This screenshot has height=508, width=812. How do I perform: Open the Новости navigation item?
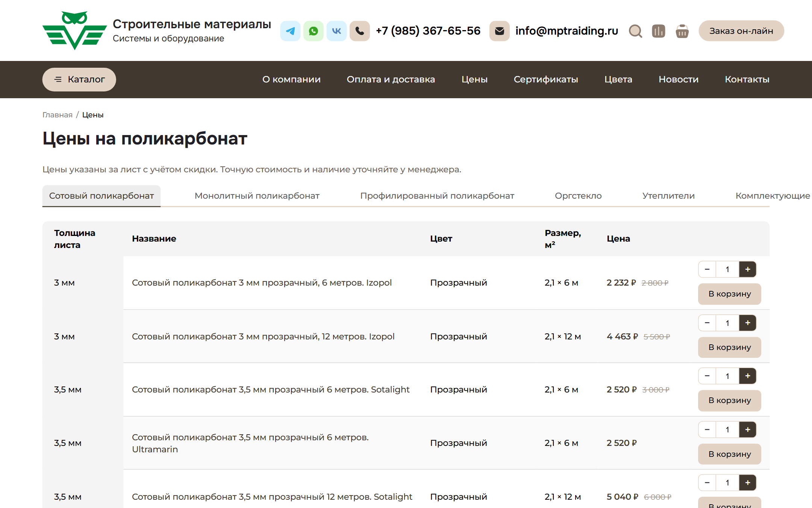pyautogui.click(x=679, y=79)
